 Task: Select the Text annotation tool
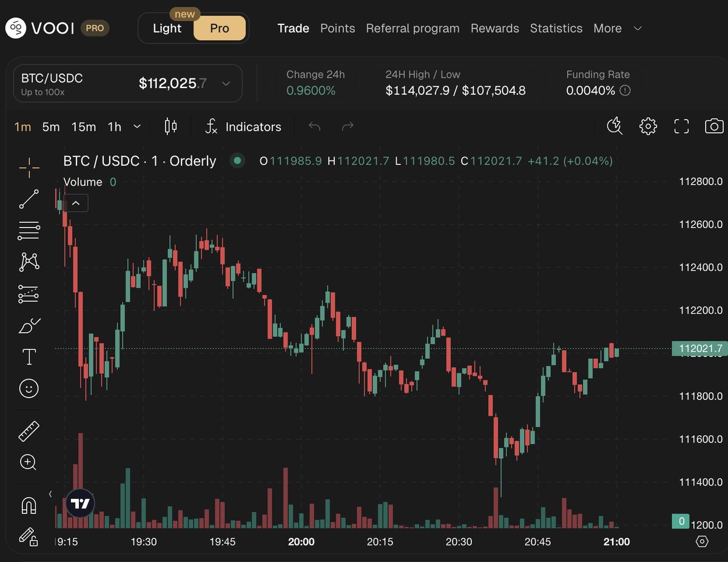29,357
